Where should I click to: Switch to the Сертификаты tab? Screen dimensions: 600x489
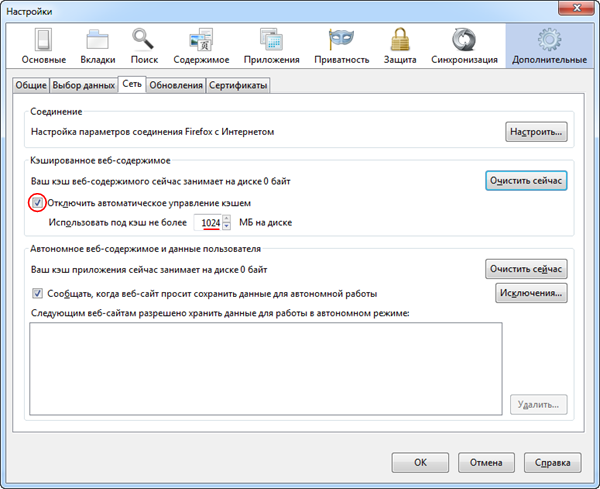238,85
